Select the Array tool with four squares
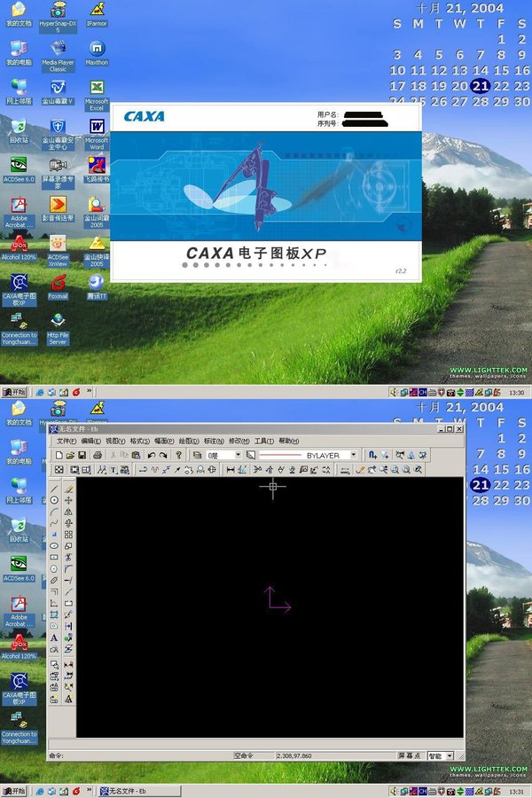 click(x=68, y=535)
